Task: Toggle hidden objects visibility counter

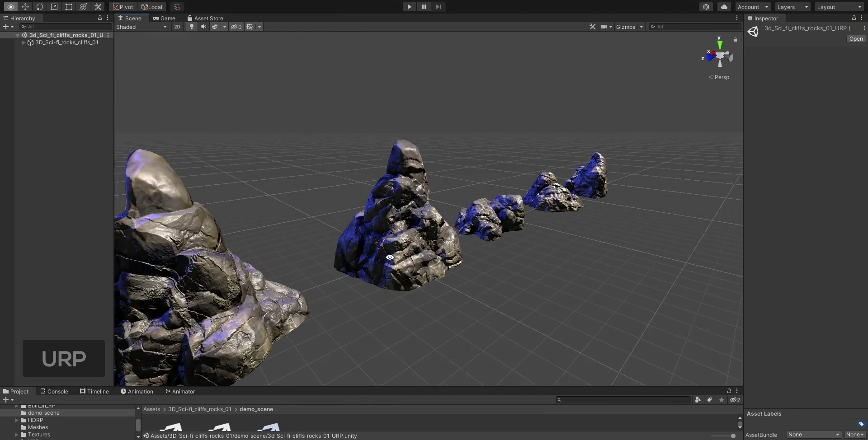Action: (236, 27)
